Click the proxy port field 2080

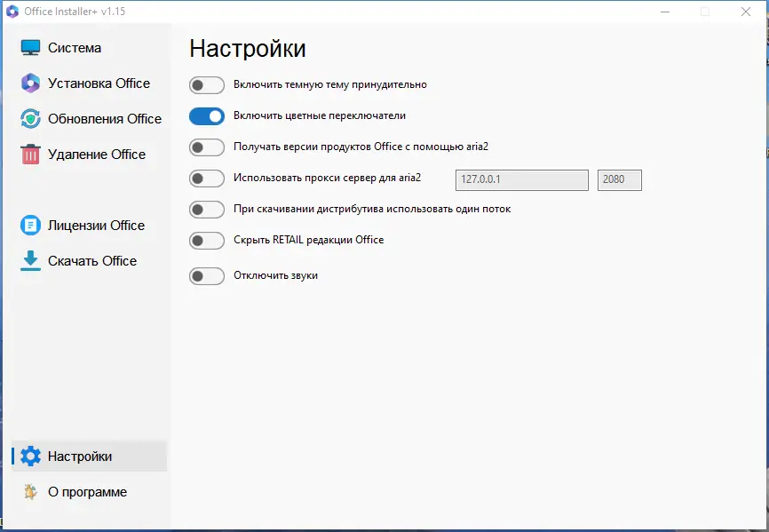[620, 180]
